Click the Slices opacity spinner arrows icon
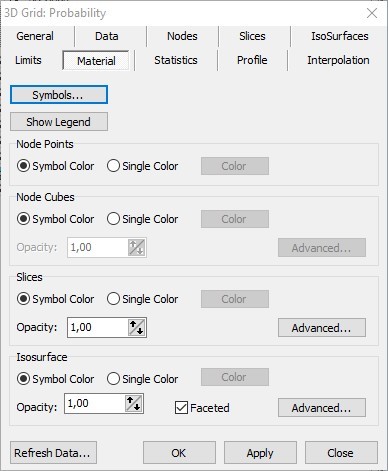The width and height of the screenshot is (388, 471). 136,327
